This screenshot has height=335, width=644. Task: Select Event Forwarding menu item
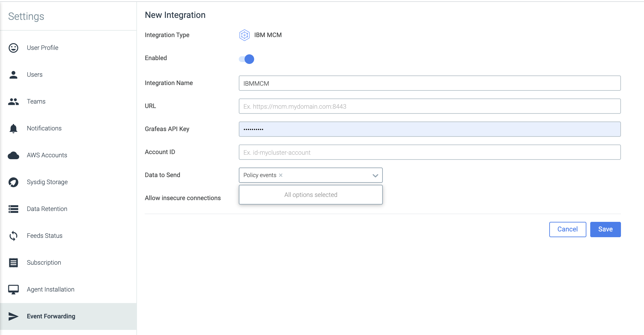coord(68,316)
